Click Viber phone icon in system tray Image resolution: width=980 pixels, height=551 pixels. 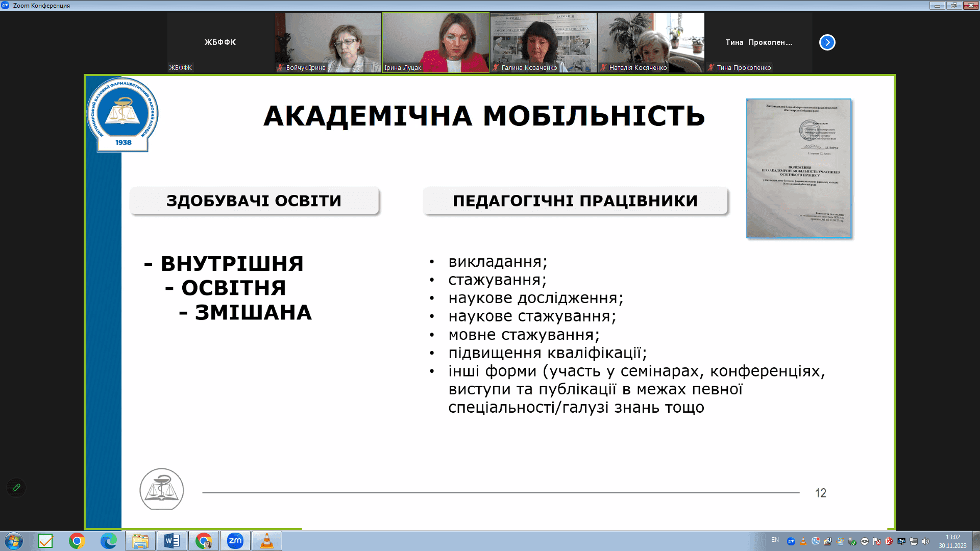pos(816,541)
